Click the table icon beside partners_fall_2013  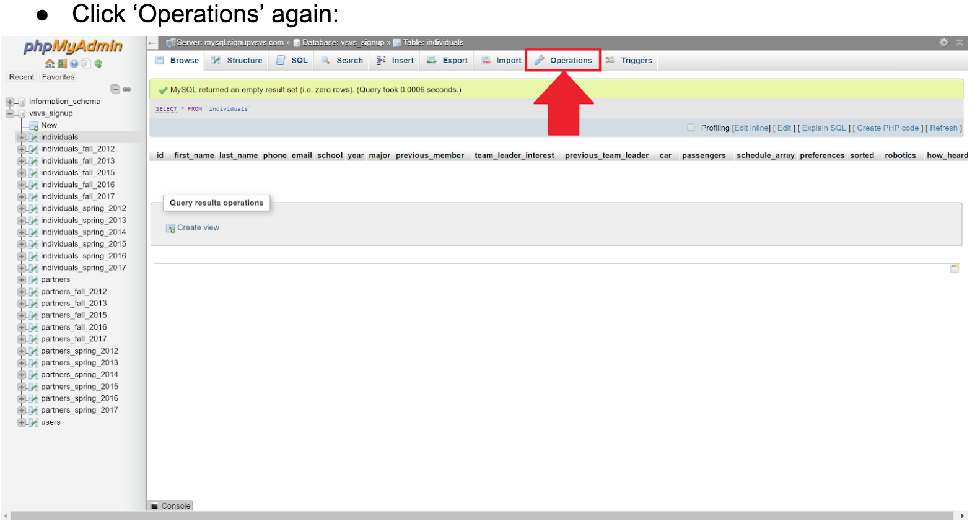tap(34, 304)
